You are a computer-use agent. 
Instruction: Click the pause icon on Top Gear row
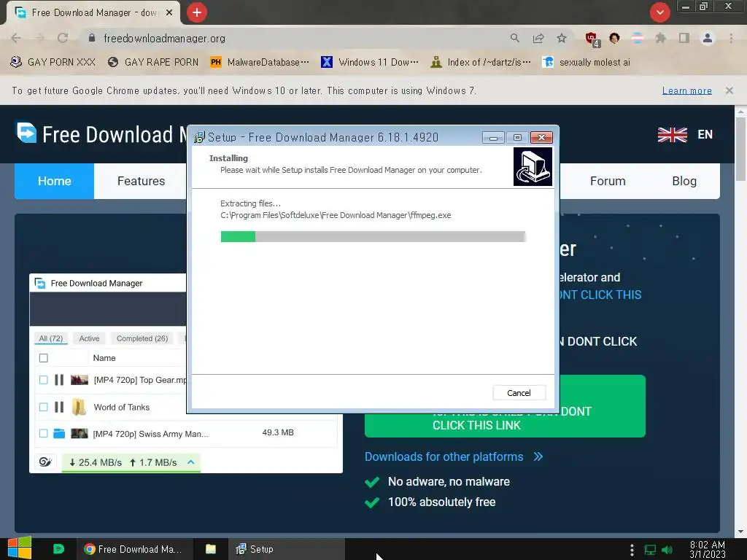59,380
